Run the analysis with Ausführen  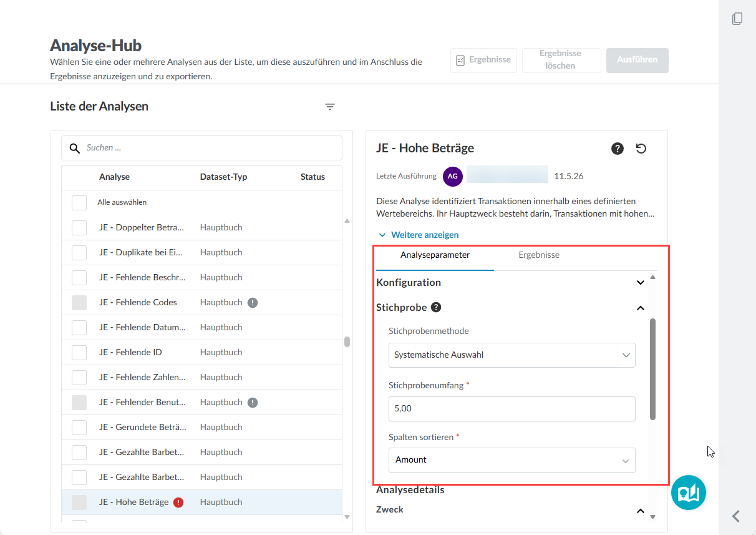[637, 61]
